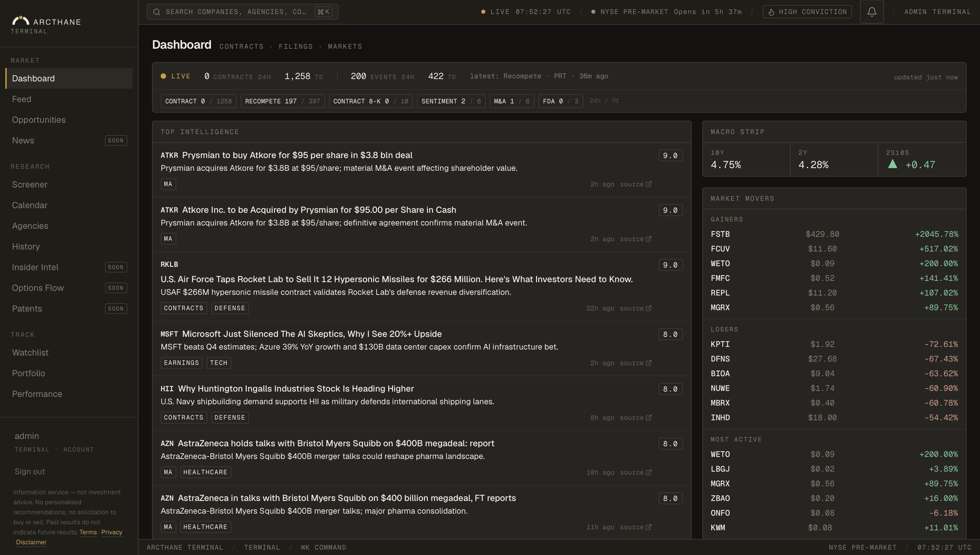
Task: Open the notifications bell
Action: (x=872, y=12)
